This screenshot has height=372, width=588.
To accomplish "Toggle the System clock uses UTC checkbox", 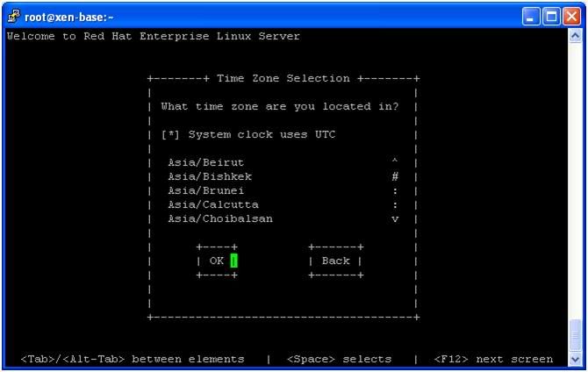I will coord(170,134).
